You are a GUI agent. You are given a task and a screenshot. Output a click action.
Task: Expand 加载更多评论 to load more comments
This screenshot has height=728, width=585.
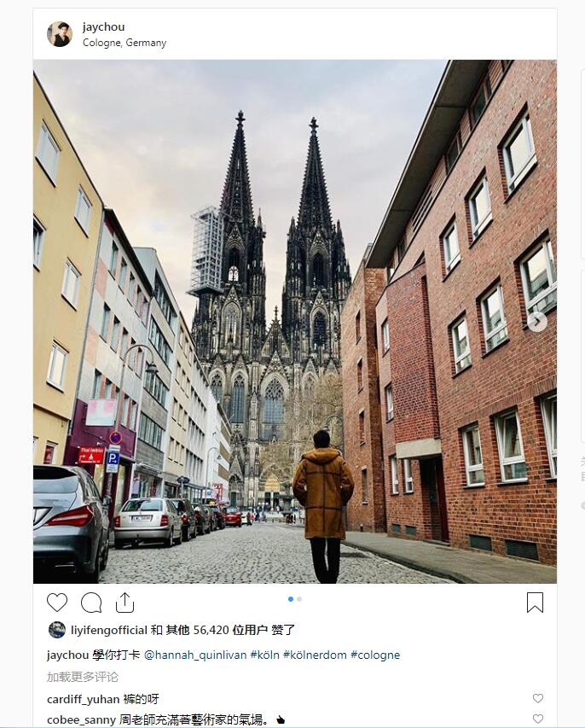(83, 677)
